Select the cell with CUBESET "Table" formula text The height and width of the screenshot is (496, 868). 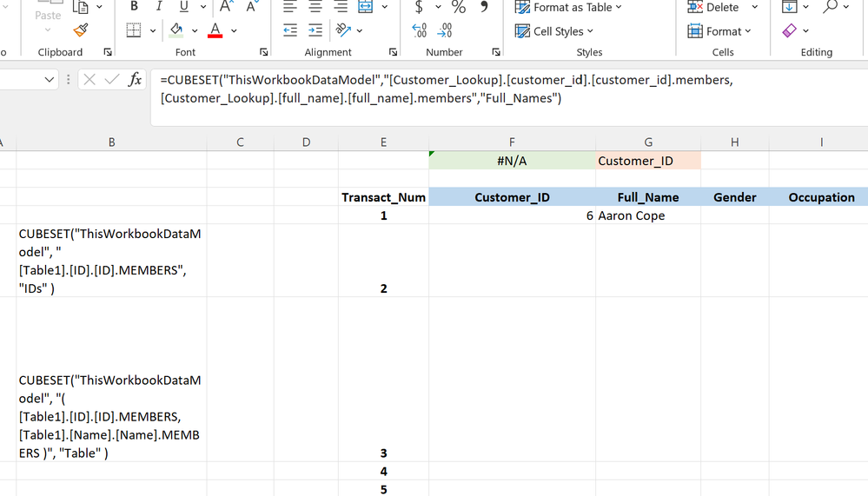pyautogui.click(x=112, y=380)
